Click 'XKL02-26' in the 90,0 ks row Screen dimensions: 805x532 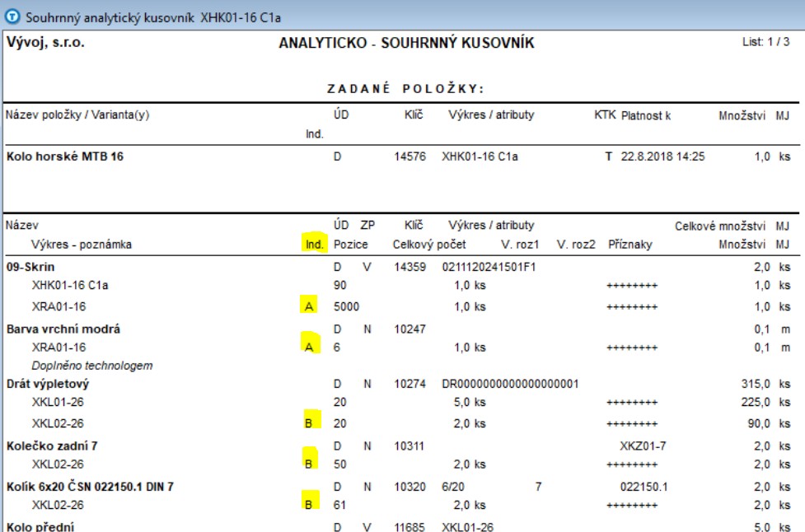58,424
